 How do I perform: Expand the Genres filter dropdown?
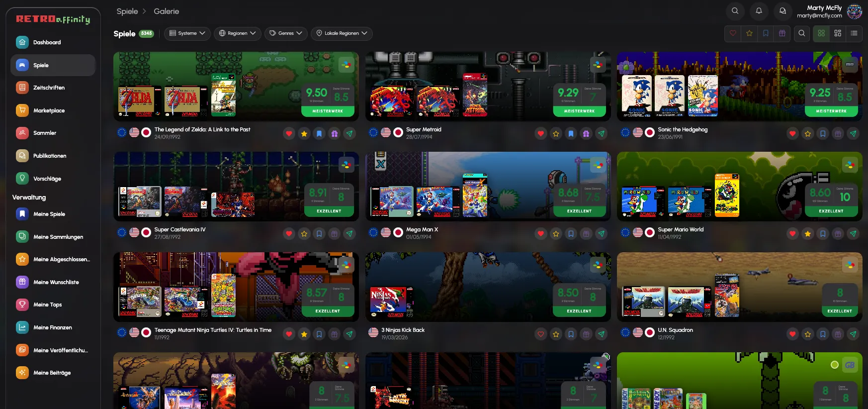coord(286,33)
